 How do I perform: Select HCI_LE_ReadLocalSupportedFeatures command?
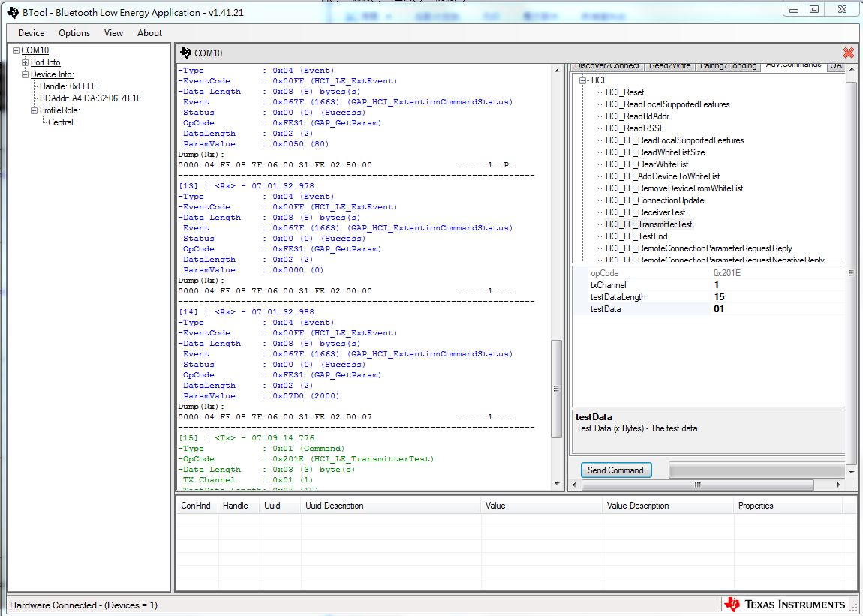point(675,140)
